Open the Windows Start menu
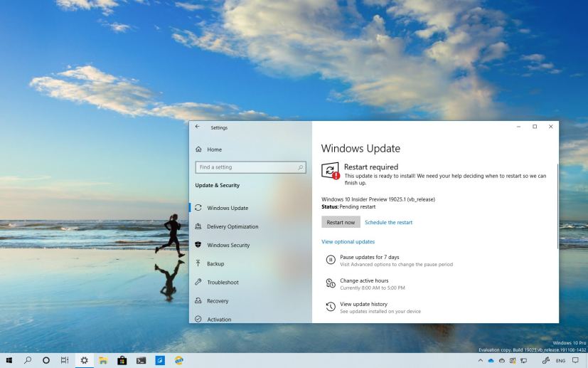This screenshot has height=368, width=588. tap(9, 360)
